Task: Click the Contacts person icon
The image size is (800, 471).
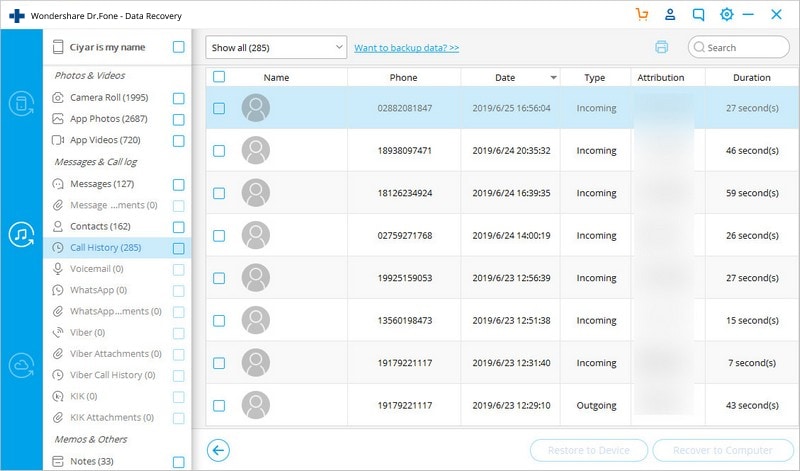Action: pyautogui.click(x=58, y=226)
